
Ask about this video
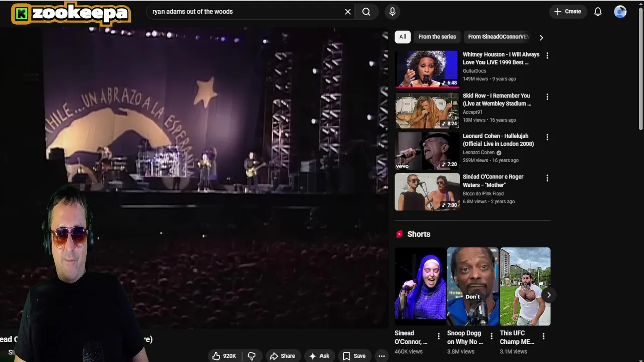coord(319,356)
